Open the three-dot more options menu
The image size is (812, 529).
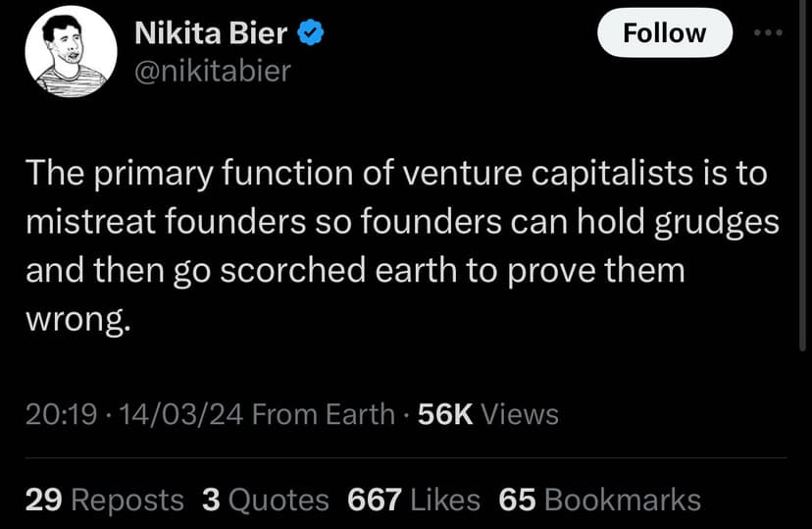pos(772,32)
